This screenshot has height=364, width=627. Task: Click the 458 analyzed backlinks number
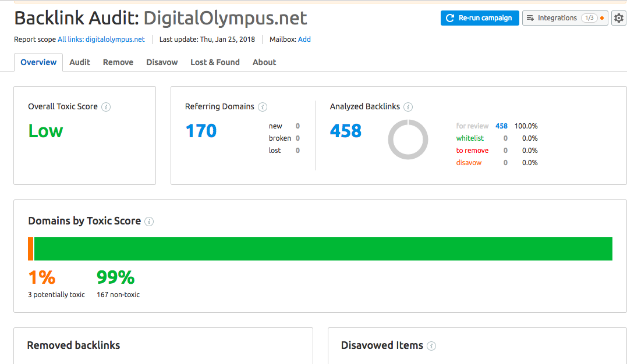(346, 131)
